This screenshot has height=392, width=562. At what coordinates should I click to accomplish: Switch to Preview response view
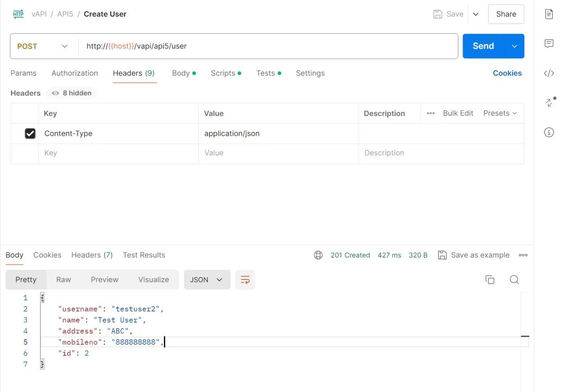click(104, 280)
